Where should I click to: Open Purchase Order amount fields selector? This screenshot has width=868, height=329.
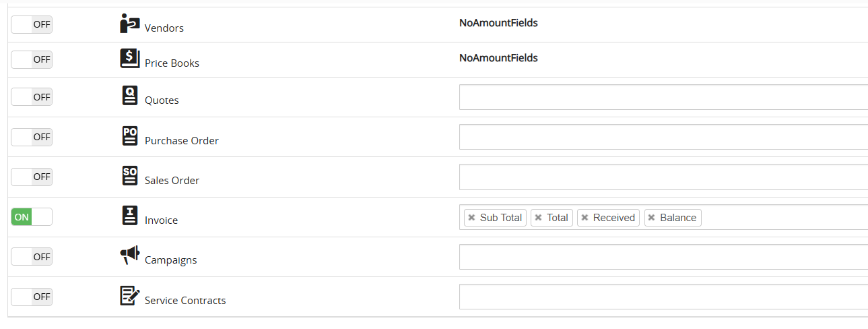pyautogui.click(x=663, y=137)
